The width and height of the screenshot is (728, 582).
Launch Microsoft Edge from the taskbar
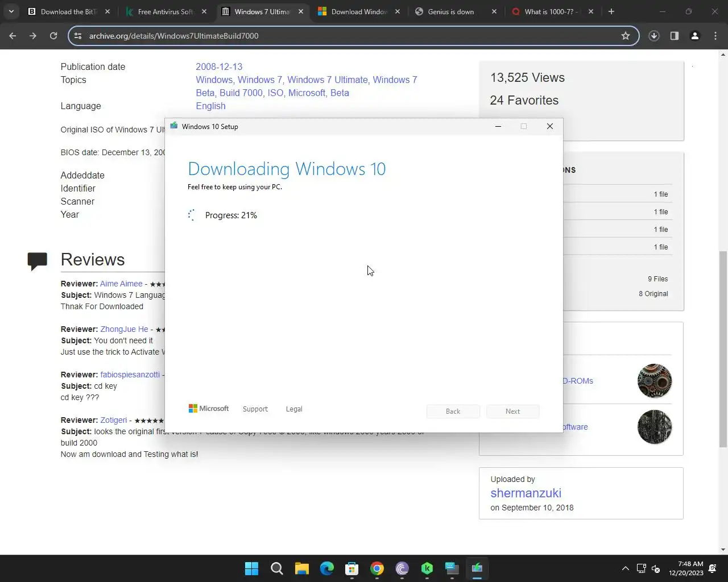click(326, 568)
